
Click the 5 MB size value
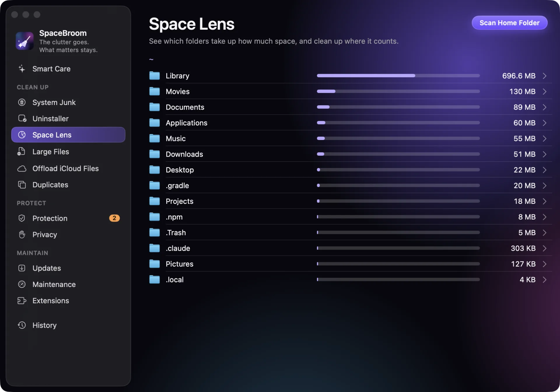(527, 232)
